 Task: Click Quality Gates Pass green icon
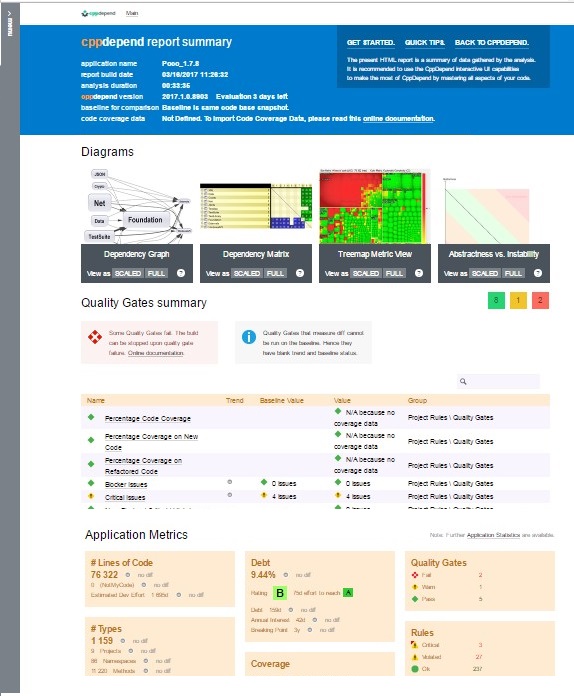point(415,599)
